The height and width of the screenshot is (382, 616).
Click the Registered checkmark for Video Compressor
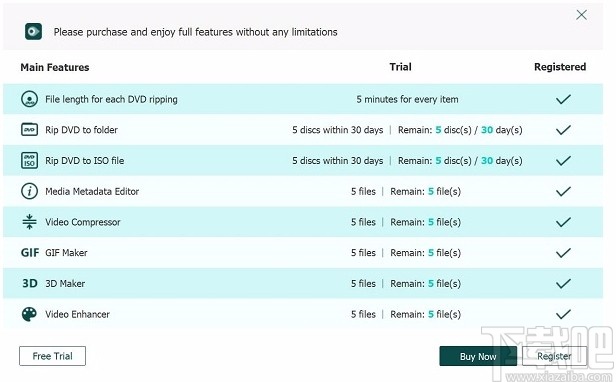563,222
